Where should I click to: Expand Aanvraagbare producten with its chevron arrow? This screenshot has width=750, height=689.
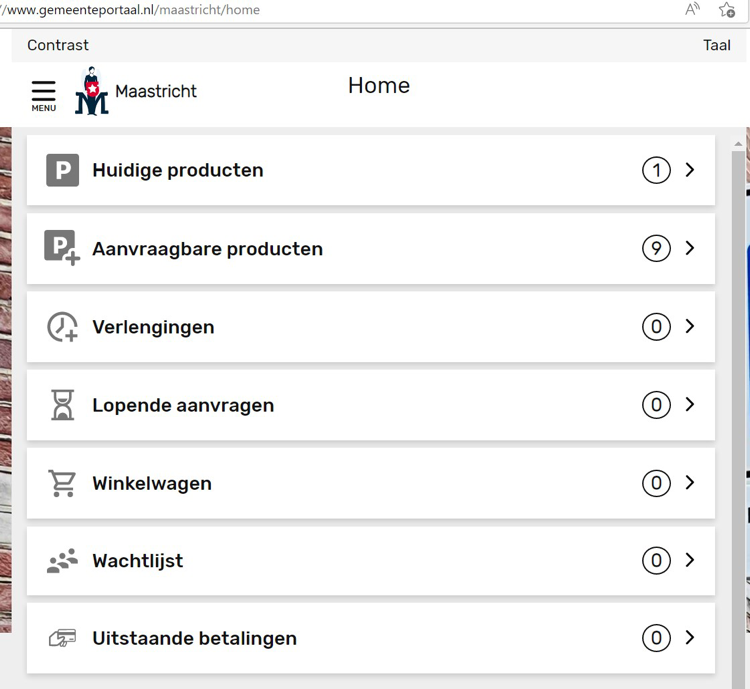coord(690,248)
